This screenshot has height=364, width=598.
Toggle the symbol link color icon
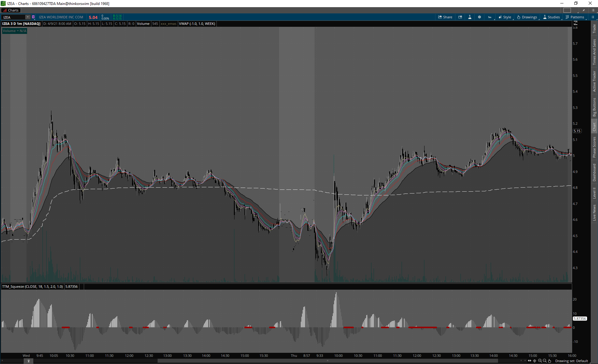point(33,17)
